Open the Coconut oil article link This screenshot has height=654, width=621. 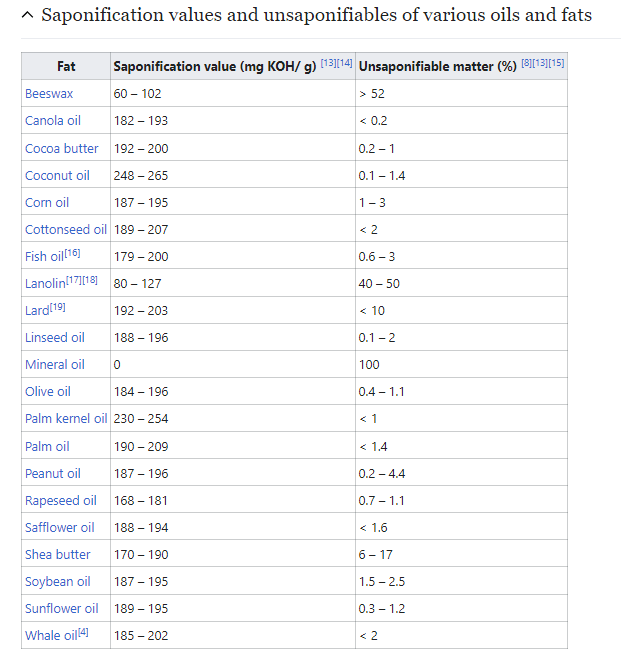[x=57, y=175]
